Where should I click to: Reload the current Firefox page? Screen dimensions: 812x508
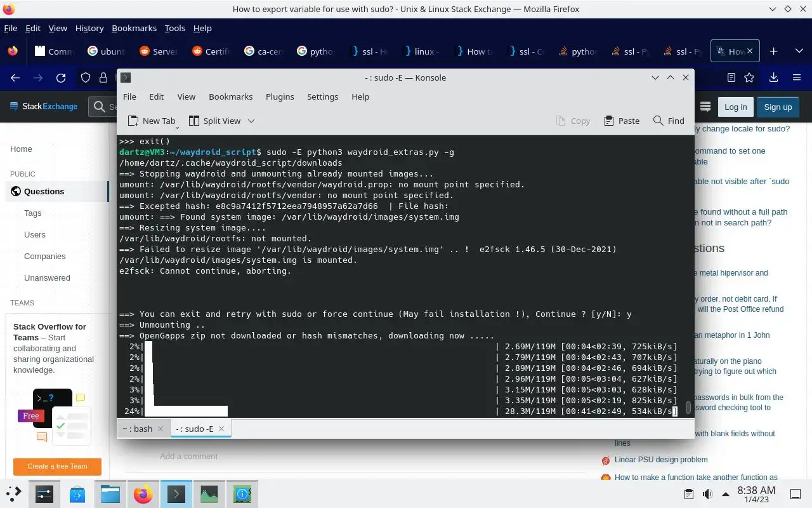pyautogui.click(x=61, y=77)
